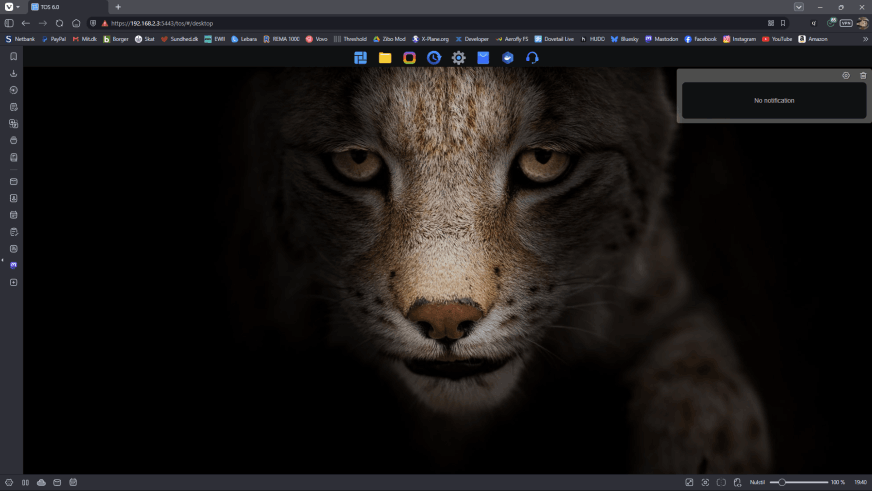Open the VPN button in toolbar

846,23
